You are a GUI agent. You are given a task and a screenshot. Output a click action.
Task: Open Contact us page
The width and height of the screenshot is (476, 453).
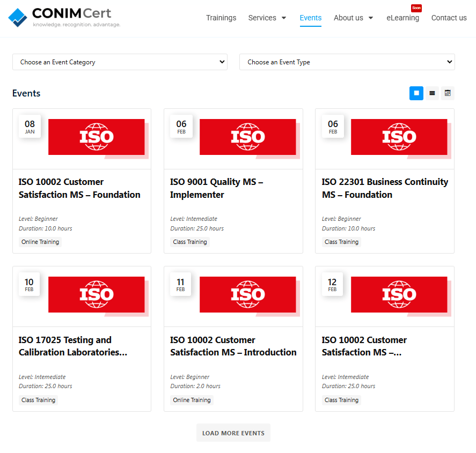click(x=449, y=18)
